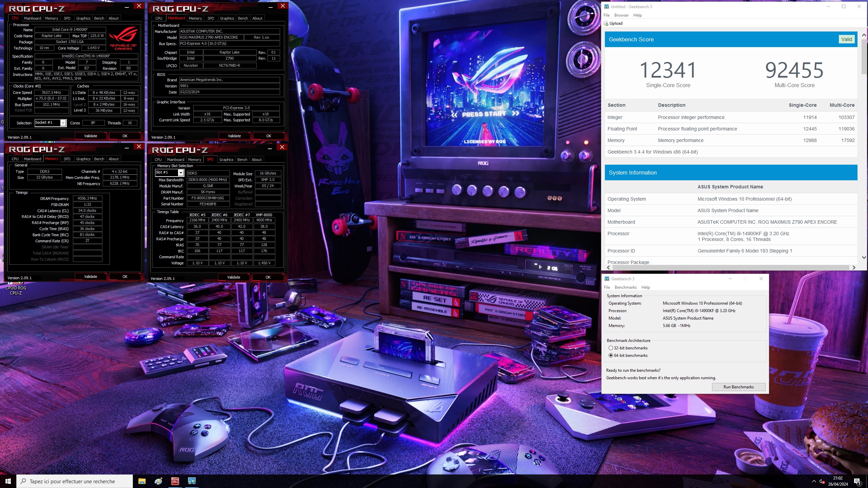
Task: Click the horizontal scroll left arrow in Geekbench
Action: [609, 268]
